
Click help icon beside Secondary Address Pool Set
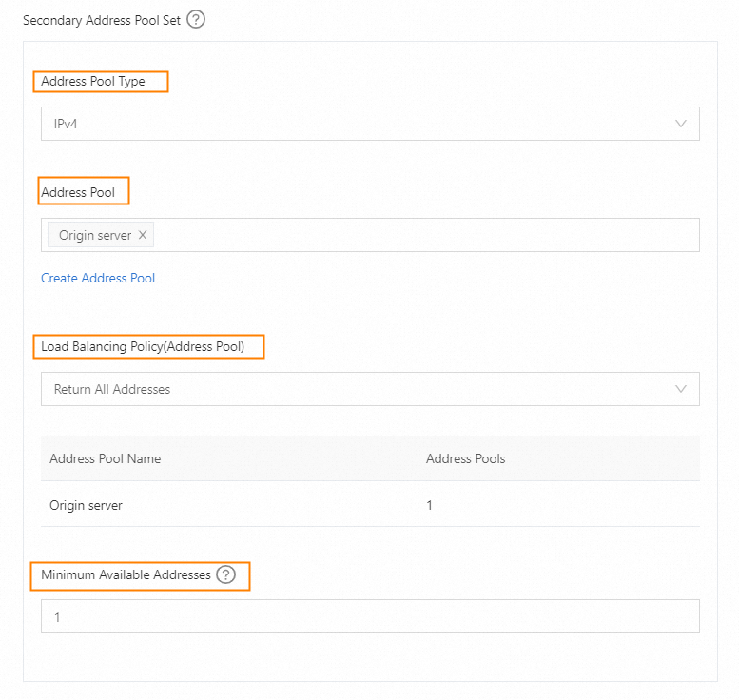(x=196, y=19)
